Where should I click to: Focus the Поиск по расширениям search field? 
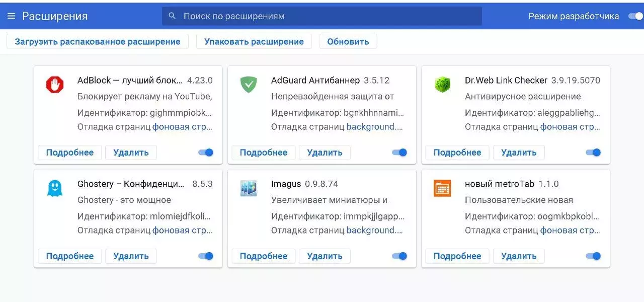point(322,16)
